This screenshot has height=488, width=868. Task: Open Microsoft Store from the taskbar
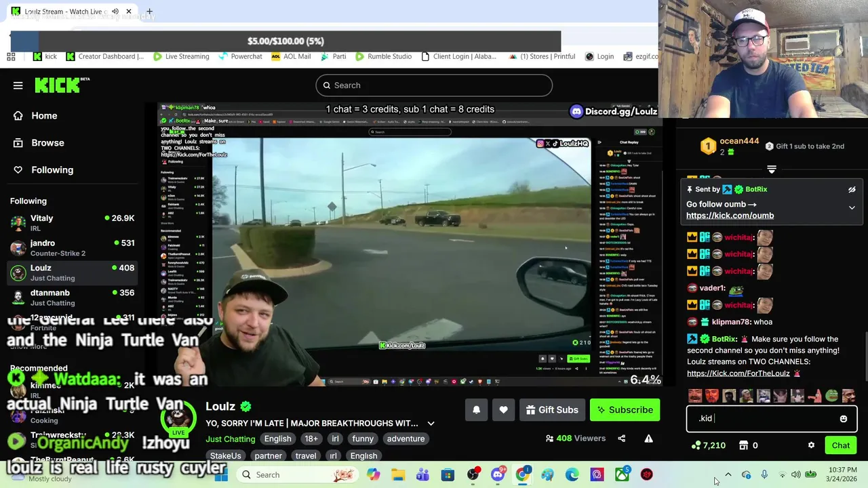coord(448,475)
